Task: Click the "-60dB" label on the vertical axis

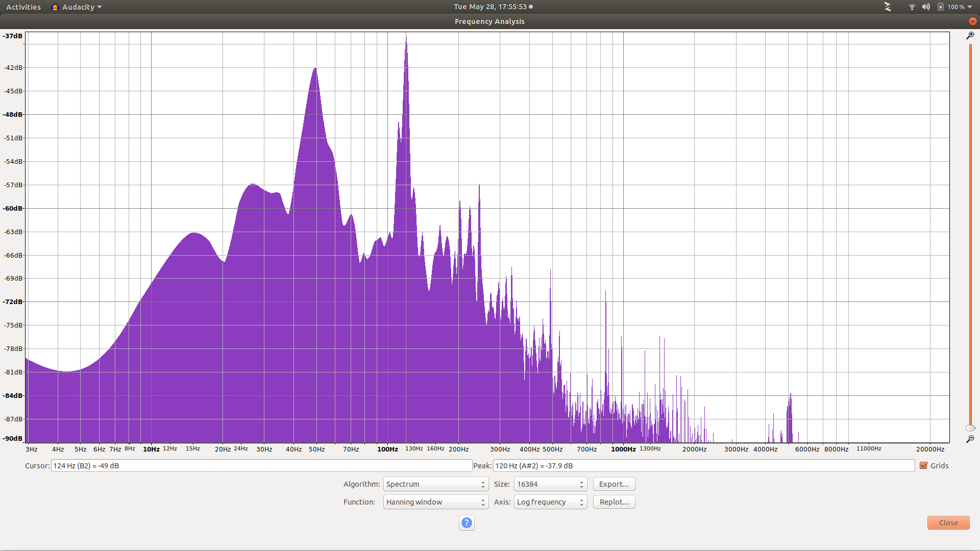Action: (x=13, y=208)
